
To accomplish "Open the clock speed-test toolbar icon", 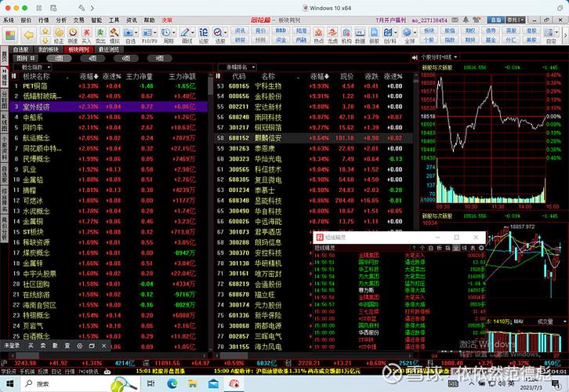I will [73, 35].
